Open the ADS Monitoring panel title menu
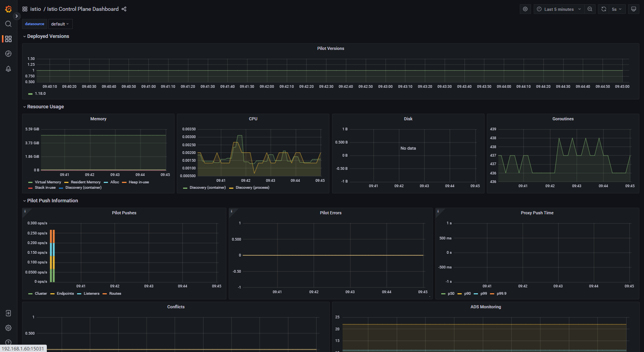Screen dimensions: 644x352 click(x=486, y=307)
